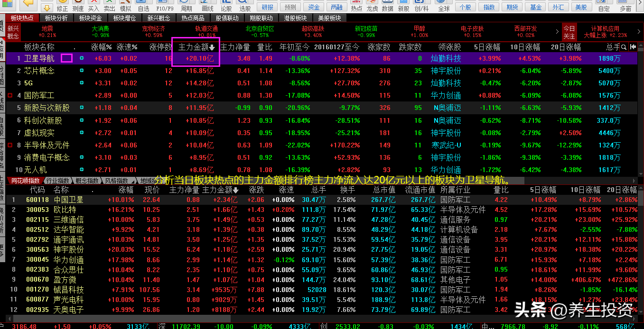The image size is (644, 329).
Task: Click the 预测 button
Action: [x=290, y=7]
